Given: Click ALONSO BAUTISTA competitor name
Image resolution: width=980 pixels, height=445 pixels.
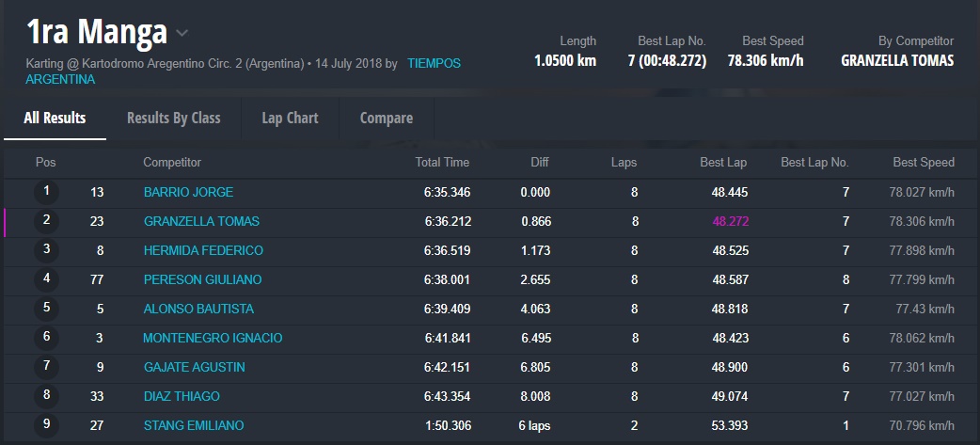Looking at the screenshot, I should [198, 309].
